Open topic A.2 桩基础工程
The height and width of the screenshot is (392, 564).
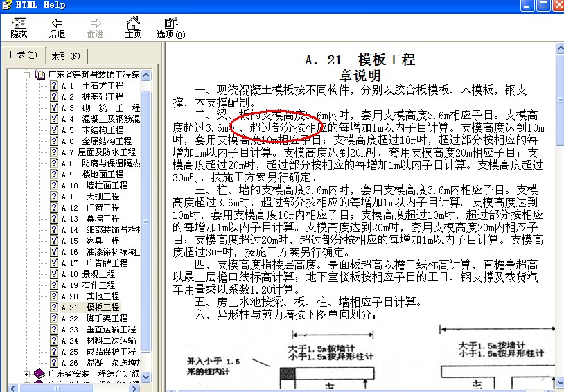point(92,97)
